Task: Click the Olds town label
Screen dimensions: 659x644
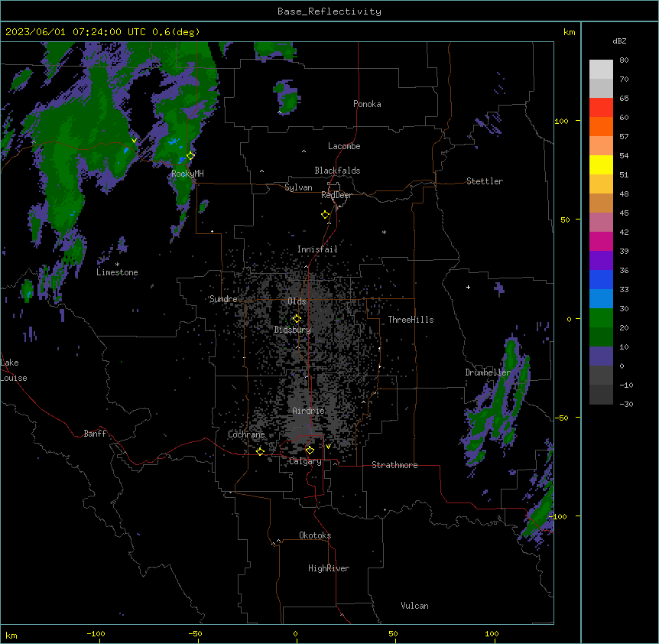Action: (297, 301)
